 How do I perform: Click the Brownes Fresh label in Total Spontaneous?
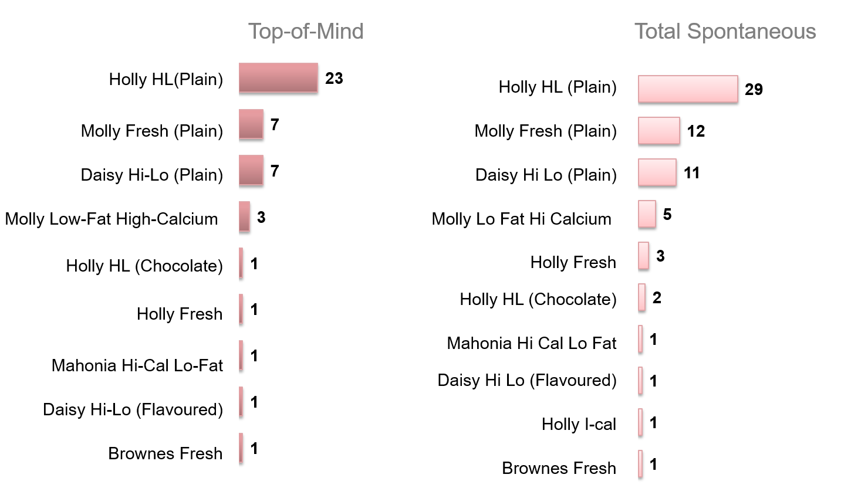coord(559,468)
